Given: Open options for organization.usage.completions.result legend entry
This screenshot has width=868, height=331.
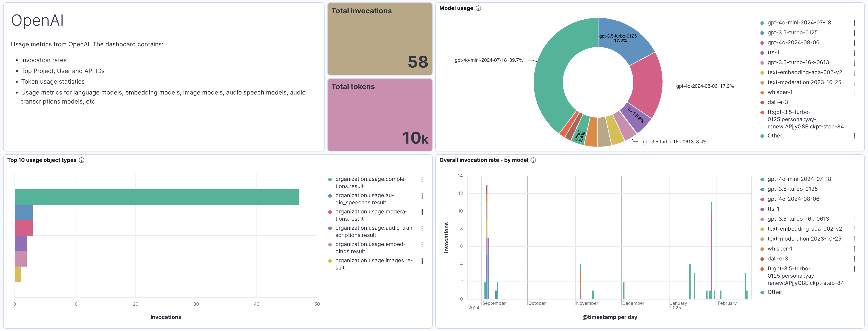Looking at the screenshot, I should pyautogui.click(x=422, y=180).
